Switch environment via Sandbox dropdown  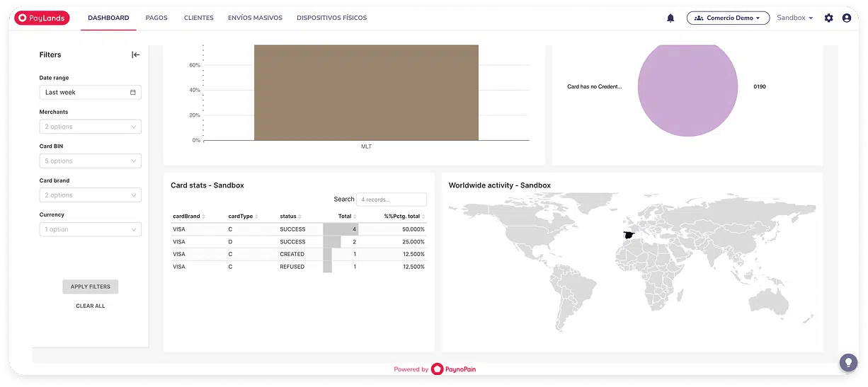coord(794,18)
